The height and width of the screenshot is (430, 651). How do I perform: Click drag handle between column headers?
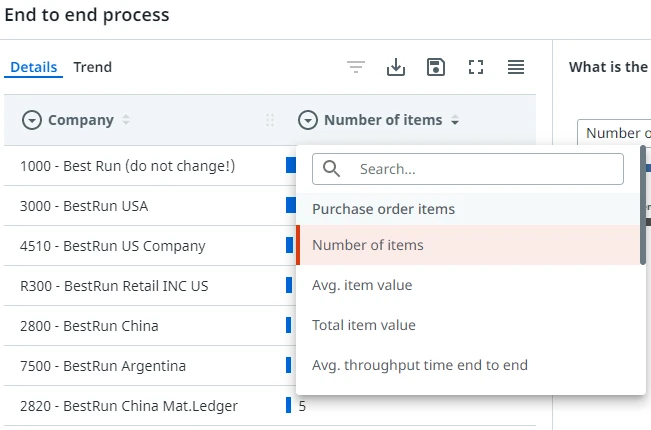(x=269, y=120)
